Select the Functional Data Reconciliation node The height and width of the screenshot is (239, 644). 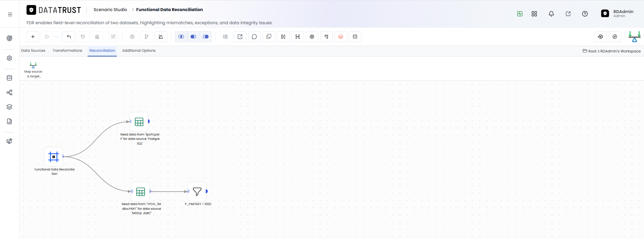(x=54, y=157)
